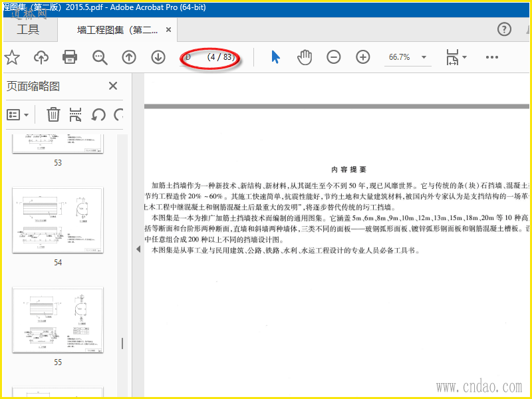The image size is (532, 399).
Task: Select page 53 thumbnail
Action: (58, 144)
